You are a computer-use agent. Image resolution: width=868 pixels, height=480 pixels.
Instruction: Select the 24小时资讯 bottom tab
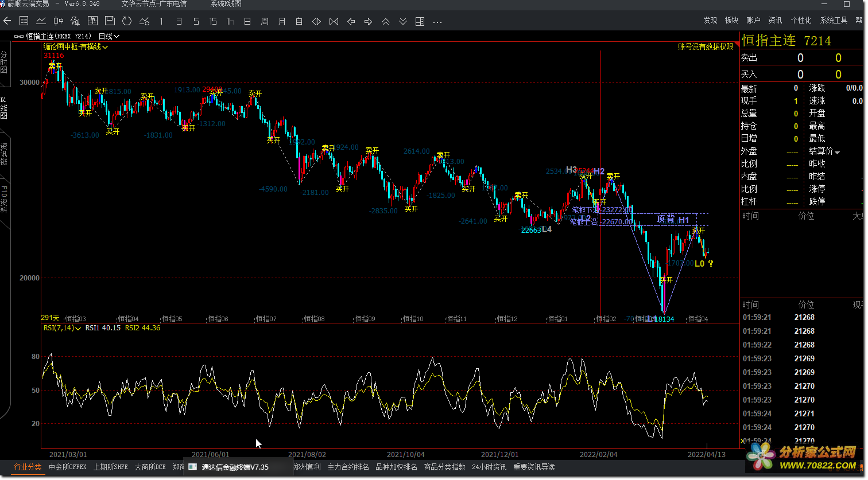click(x=489, y=467)
